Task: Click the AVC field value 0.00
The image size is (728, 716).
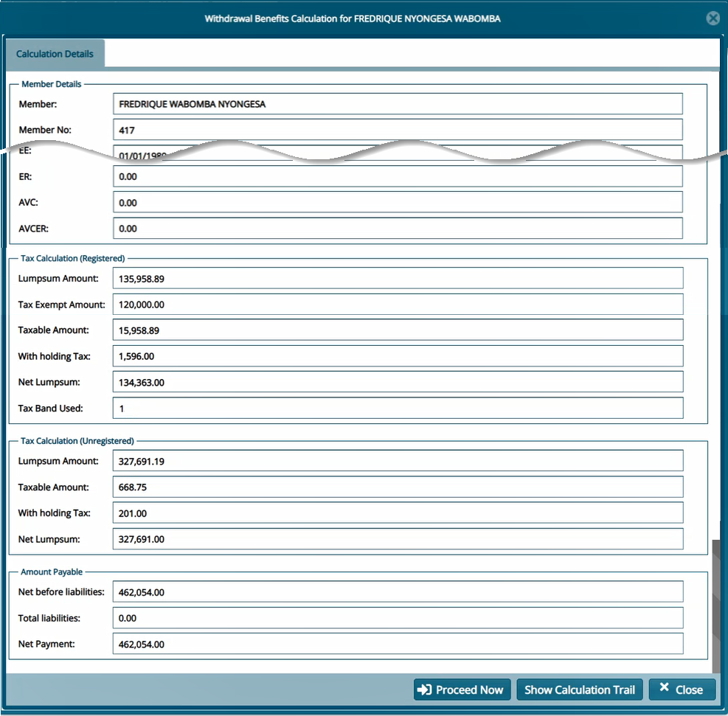Action: pyautogui.click(x=398, y=202)
